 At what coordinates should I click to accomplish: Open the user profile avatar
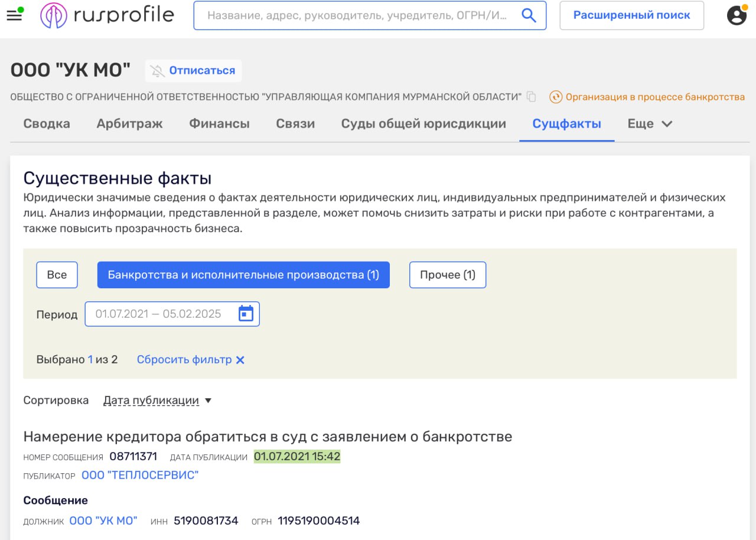737,15
